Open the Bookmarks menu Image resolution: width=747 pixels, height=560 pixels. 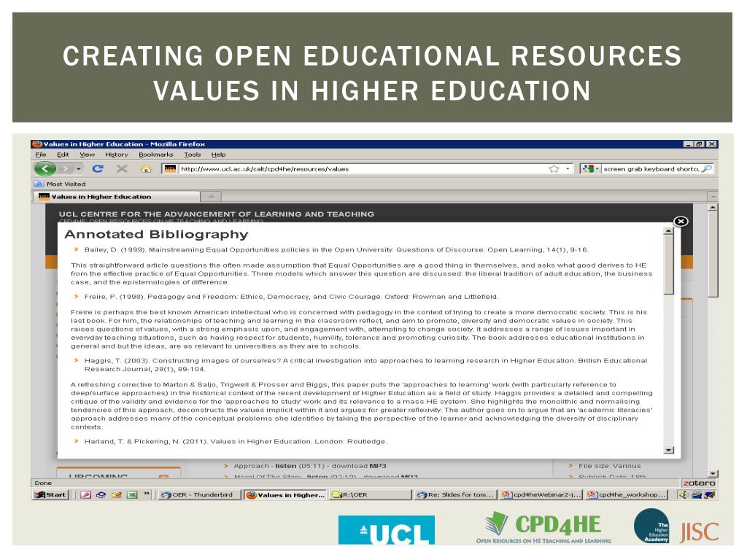tap(156, 155)
